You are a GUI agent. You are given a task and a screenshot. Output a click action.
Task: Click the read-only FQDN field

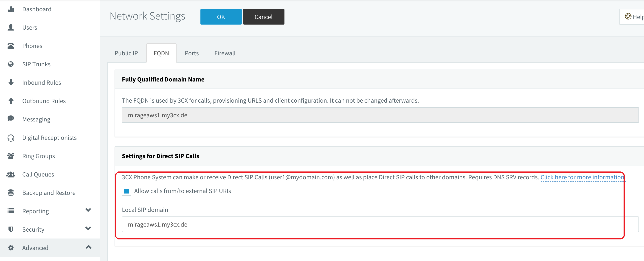click(380, 115)
